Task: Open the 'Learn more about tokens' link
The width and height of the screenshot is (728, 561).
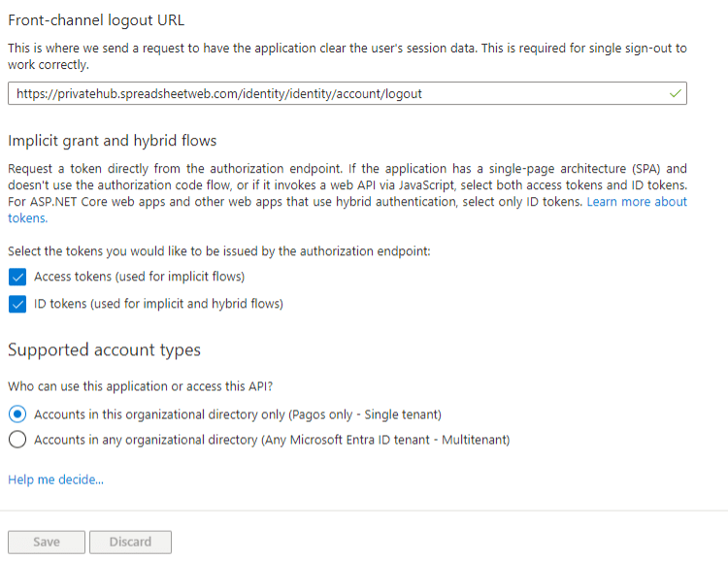Action: pos(637,202)
